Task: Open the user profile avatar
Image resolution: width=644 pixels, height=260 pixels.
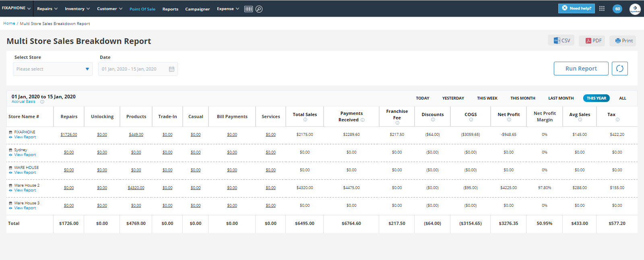Action: click(635, 9)
